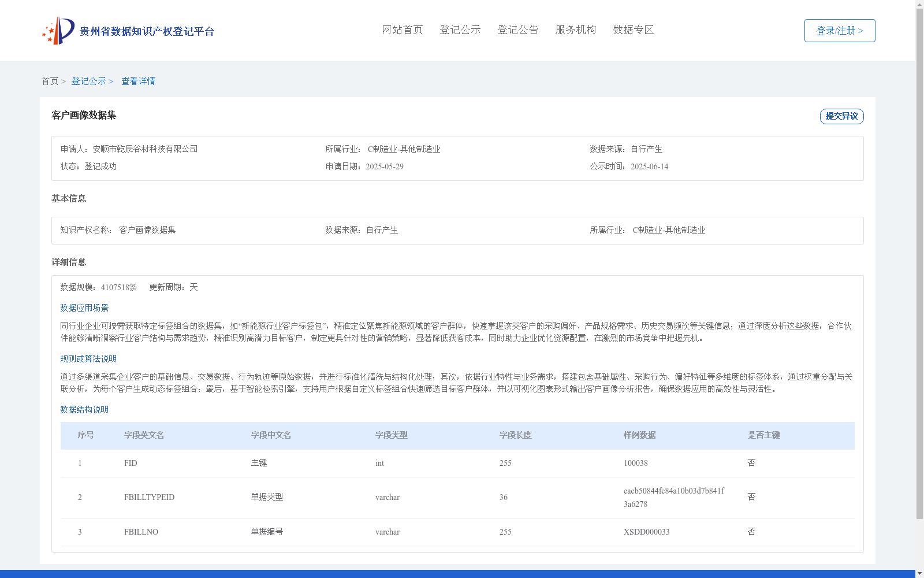
Task: Click the 查看详情 breadcrumb item
Action: [x=138, y=81]
